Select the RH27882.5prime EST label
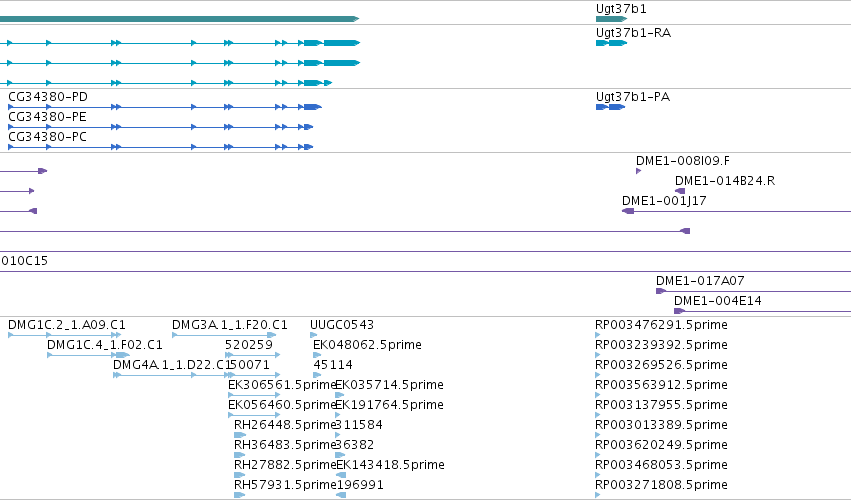851x500 pixels. (285, 465)
